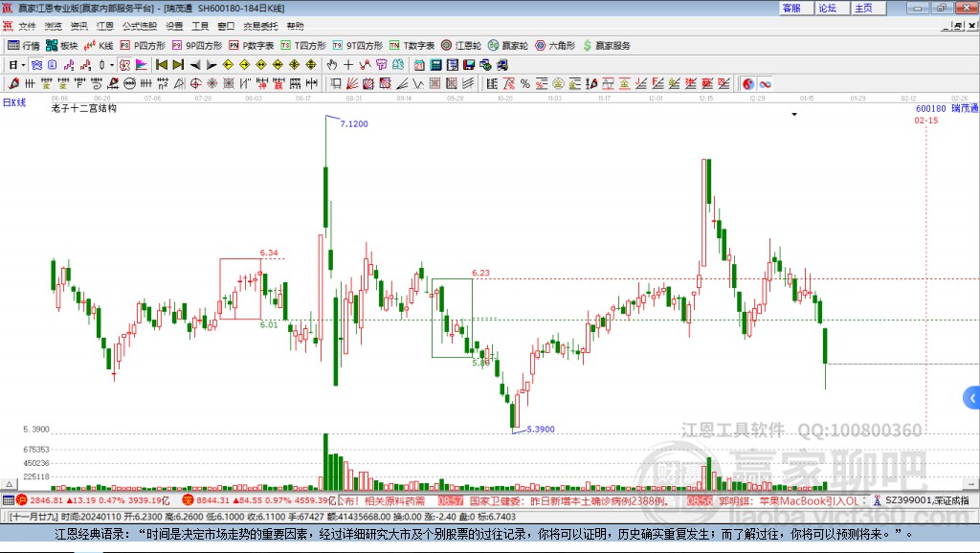Screen dimensions: 980x553
Task: Toggle the infinity loop icon
Action: click(765, 84)
